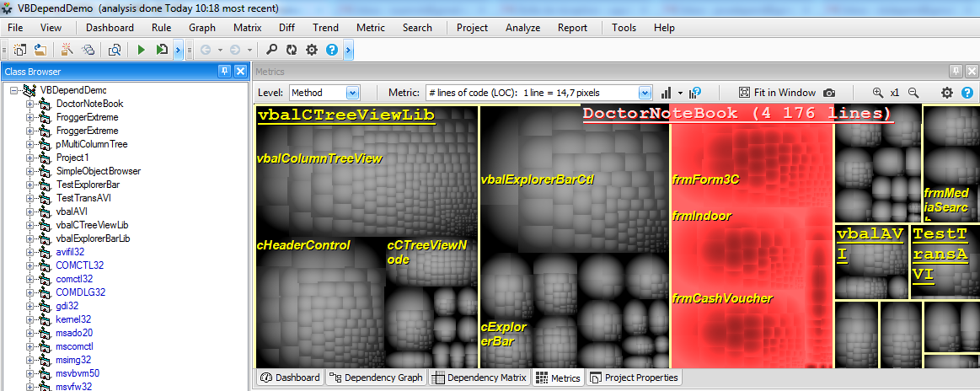Select the COMCTL32 item in Class Browser
Screen dimensions: 980x391
pos(79,265)
